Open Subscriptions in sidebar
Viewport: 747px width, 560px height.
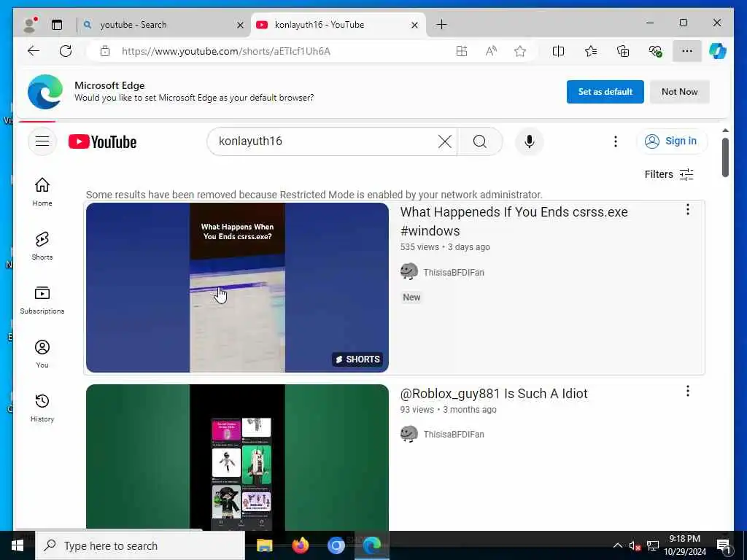[x=42, y=300]
